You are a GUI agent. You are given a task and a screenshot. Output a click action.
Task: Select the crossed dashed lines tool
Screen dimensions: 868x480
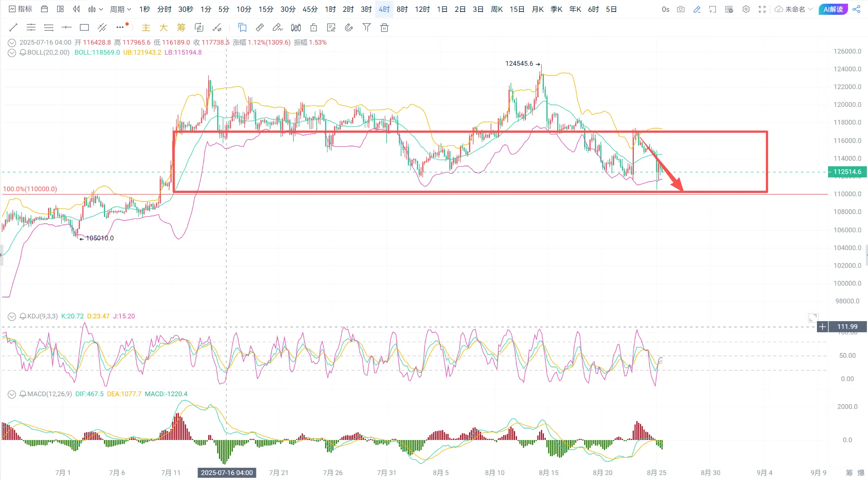pos(102,27)
